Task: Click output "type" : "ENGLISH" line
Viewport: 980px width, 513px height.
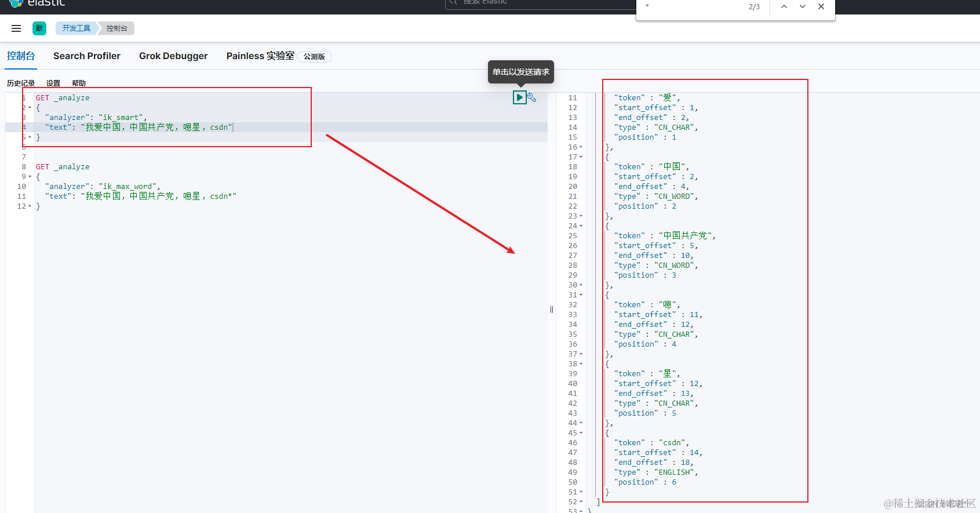Action: click(x=656, y=472)
